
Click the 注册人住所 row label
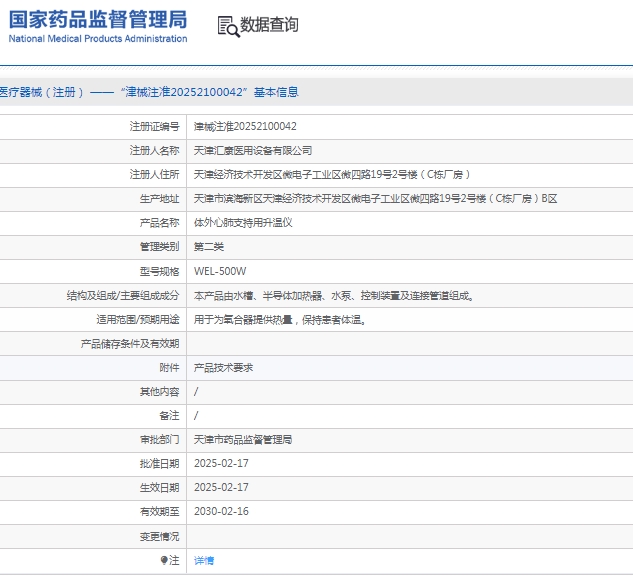(154, 174)
